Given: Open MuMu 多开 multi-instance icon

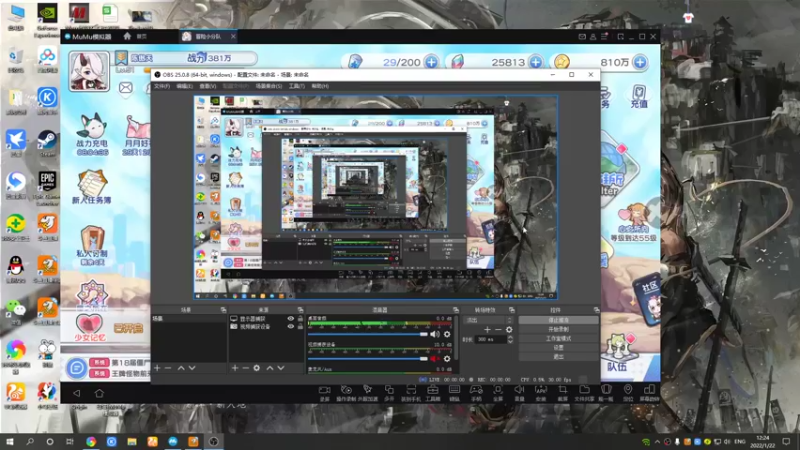Looking at the screenshot, I should click(x=389, y=393).
